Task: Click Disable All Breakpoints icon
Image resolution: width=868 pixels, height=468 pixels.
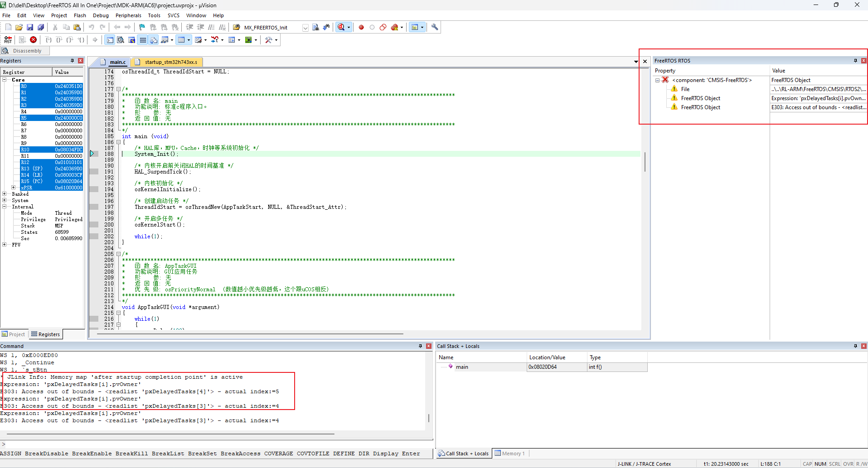Action: pyautogui.click(x=383, y=27)
